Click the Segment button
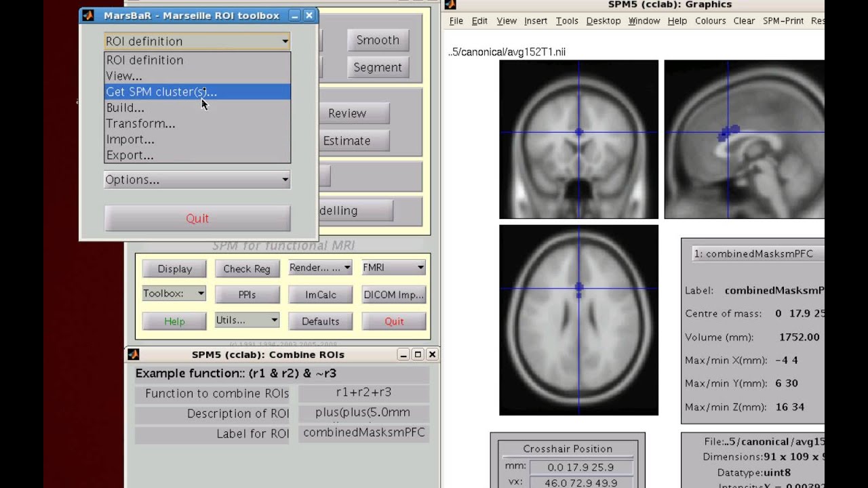The height and width of the screenshot is (488, 868). (x=378, y=67)
